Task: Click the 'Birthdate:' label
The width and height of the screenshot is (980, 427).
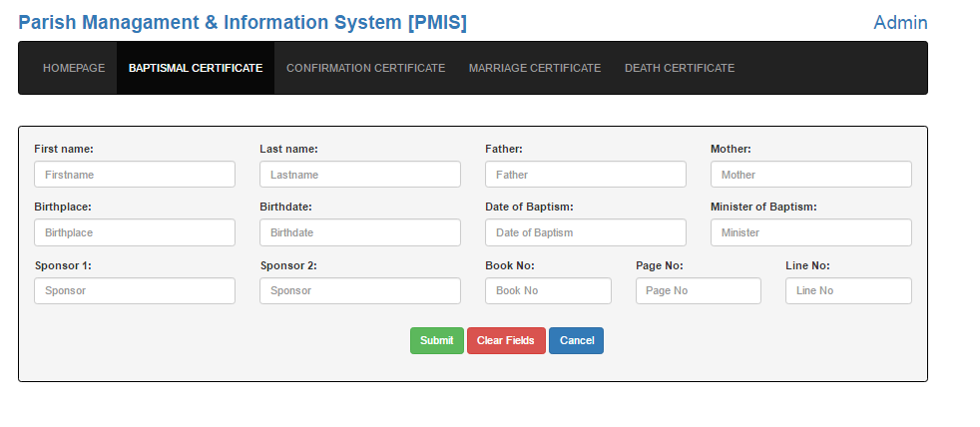Action: (285, 207)
